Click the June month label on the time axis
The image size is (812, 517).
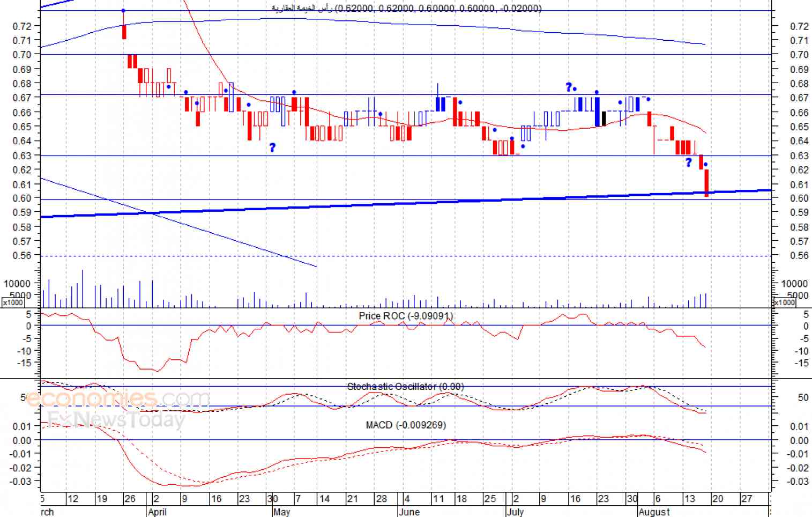(409, 512)
